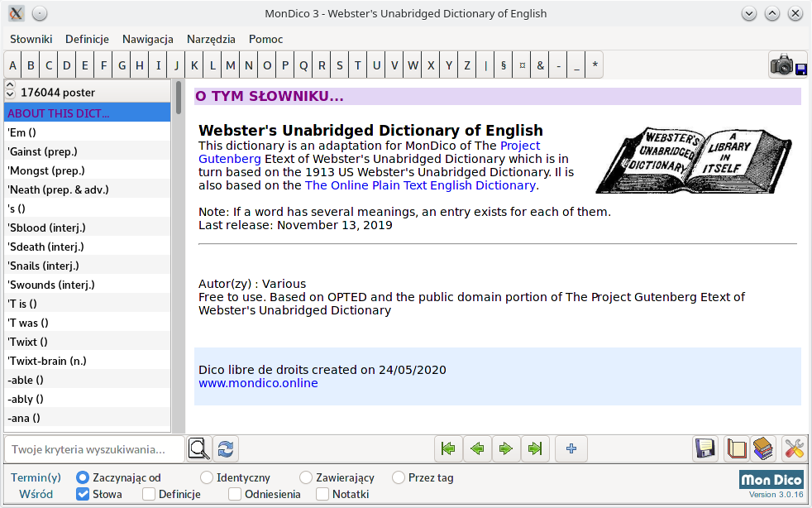Click the camera screenshot save icon

point(788,65)
